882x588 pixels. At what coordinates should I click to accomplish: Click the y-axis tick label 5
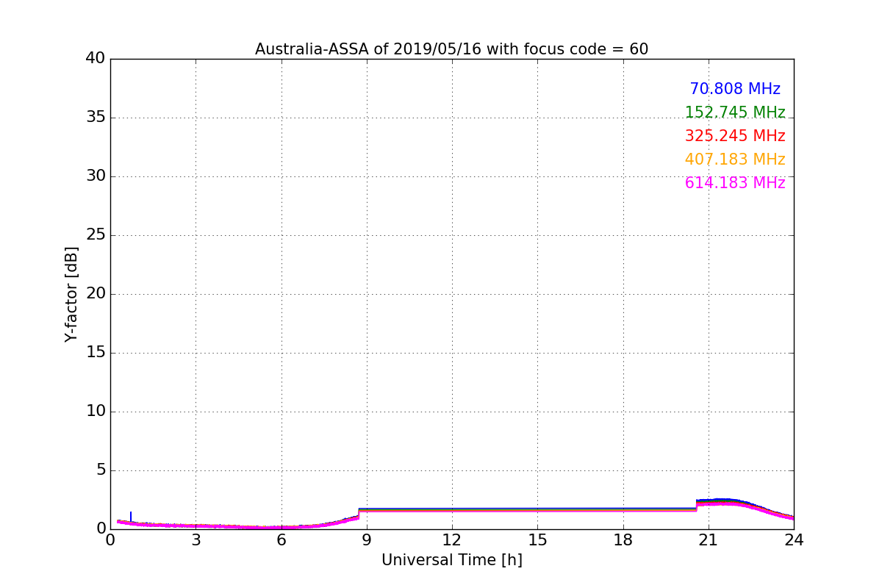[101, 470]
